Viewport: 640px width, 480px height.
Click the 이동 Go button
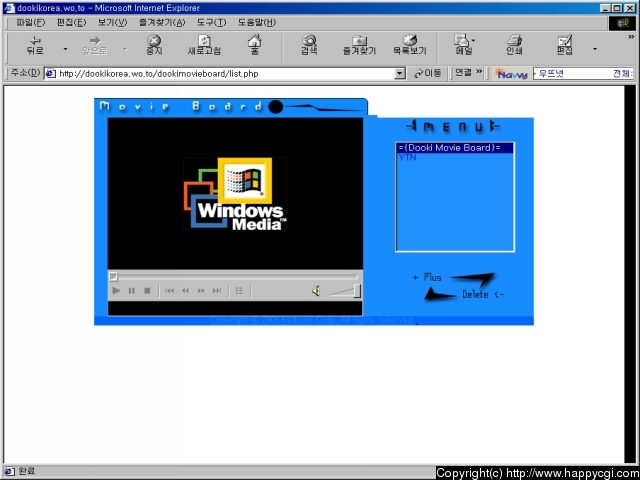tap(427, 73)
